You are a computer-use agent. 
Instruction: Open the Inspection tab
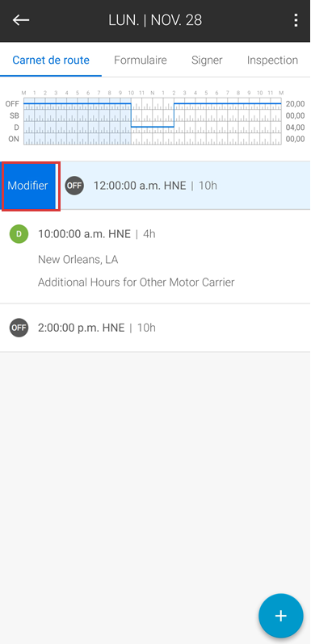click(x=272, y=60)
